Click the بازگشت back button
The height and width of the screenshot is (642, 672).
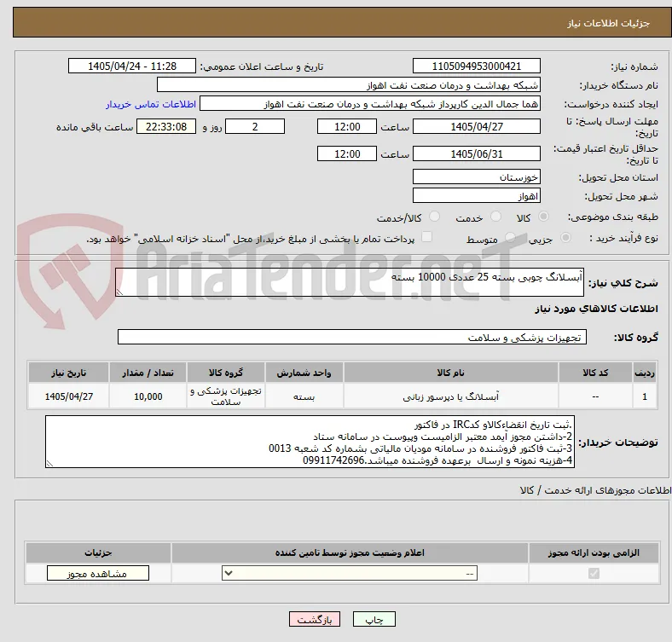click(315, 619)
